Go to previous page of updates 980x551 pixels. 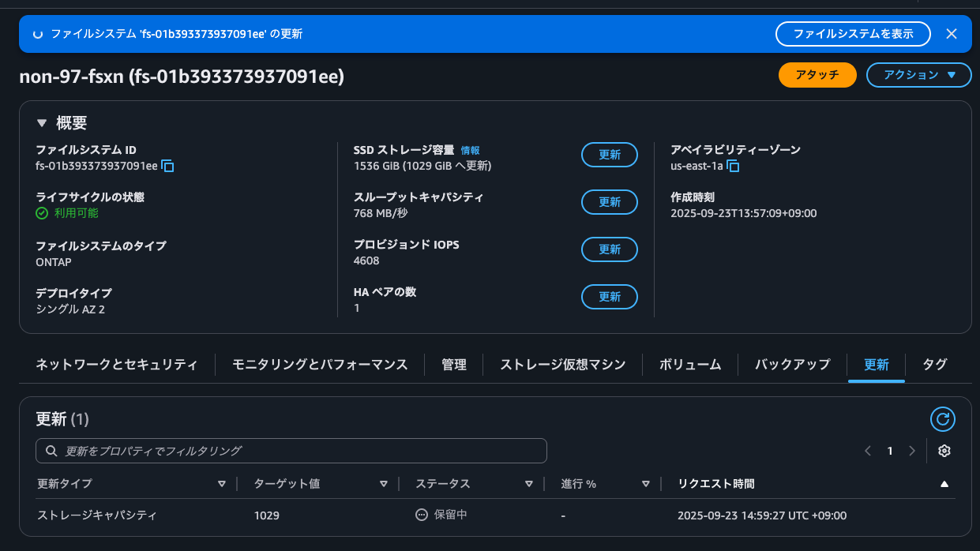click(868, 451)
